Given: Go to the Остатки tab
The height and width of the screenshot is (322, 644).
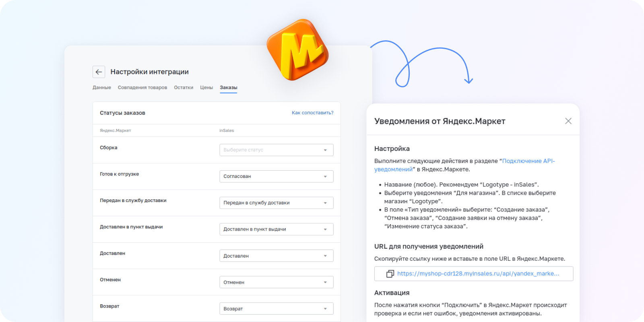Looking at the screenshot, I should pos(184,87).
